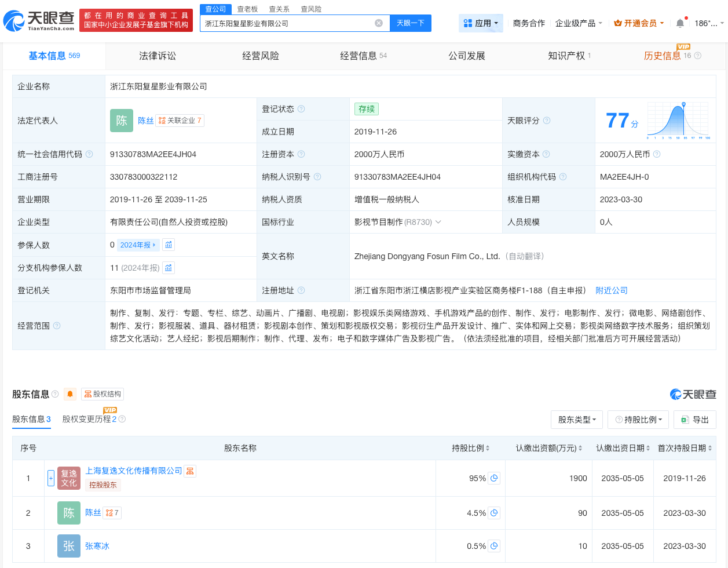Open the 开通会员 dropdown
This screenshot has width=728, height=568.
click(x=639, y=23)
